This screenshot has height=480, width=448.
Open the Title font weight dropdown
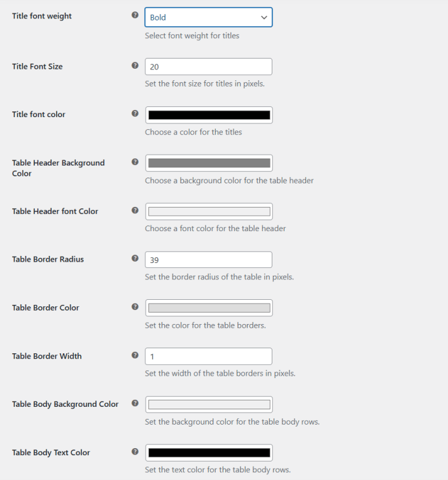point(209,17)
